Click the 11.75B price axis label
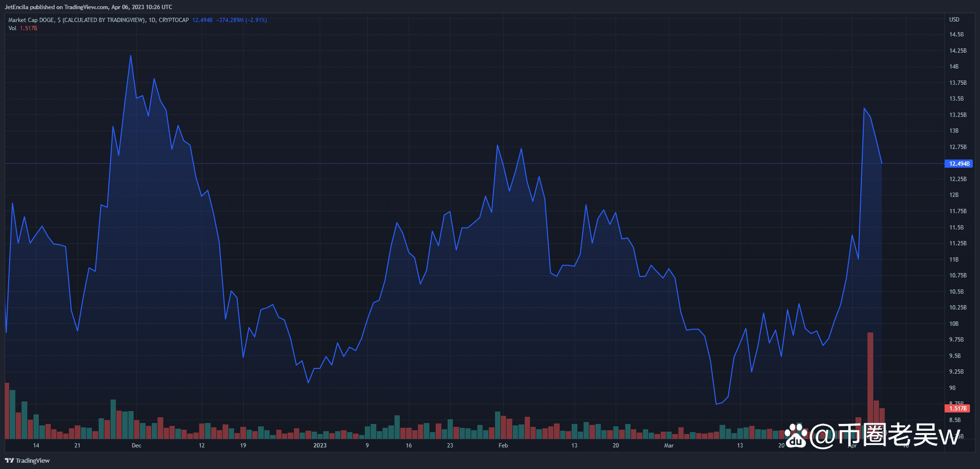Viewport: 980px width, 469px height. click(x=958, y=211)
